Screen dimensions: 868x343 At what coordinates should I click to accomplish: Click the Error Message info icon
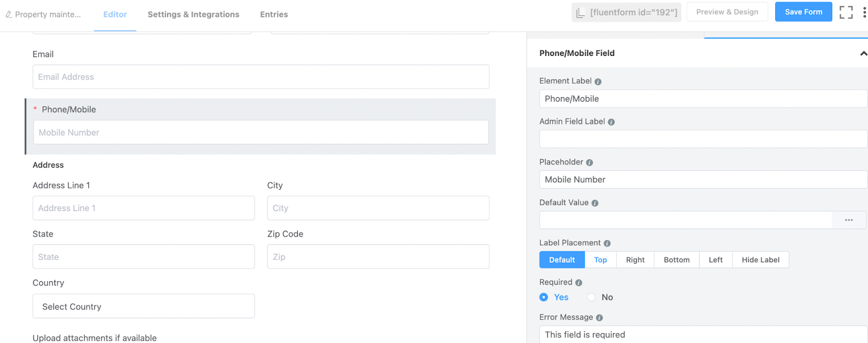click(x=599, y=318)
